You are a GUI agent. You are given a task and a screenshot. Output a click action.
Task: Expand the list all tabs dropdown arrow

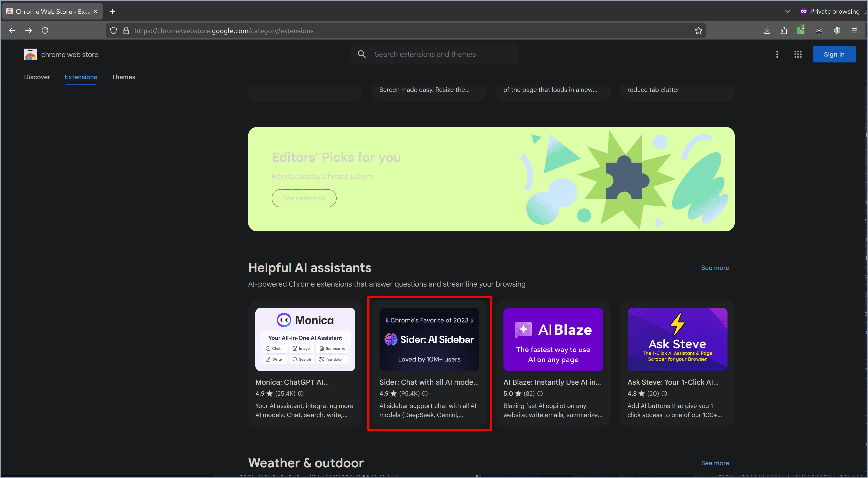coord(787,11)
